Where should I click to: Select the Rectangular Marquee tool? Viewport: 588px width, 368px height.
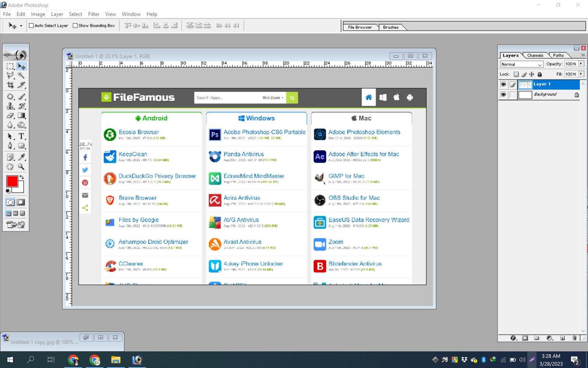[x=10, y=66]
